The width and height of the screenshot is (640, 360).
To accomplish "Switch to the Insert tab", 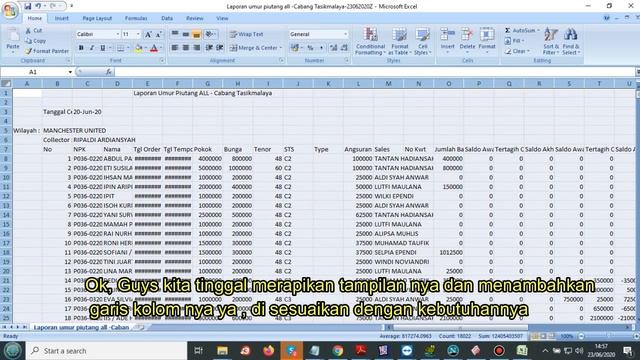I will 62,18.
